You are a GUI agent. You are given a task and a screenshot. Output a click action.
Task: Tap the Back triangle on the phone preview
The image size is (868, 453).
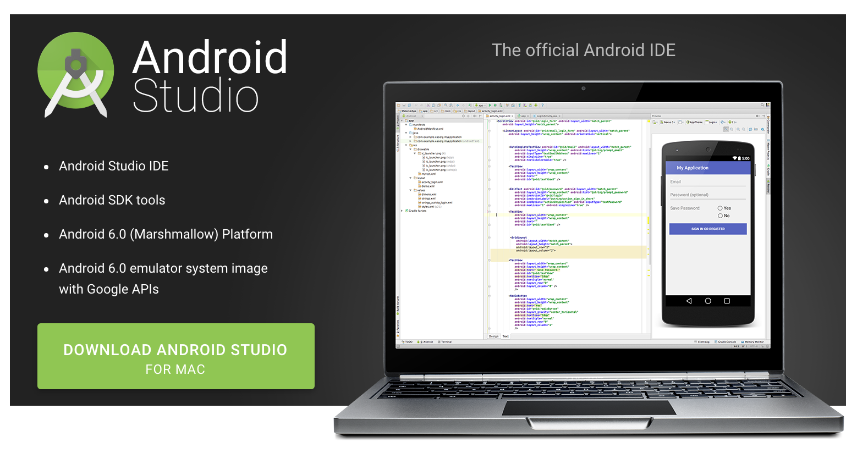click(689, 301)
